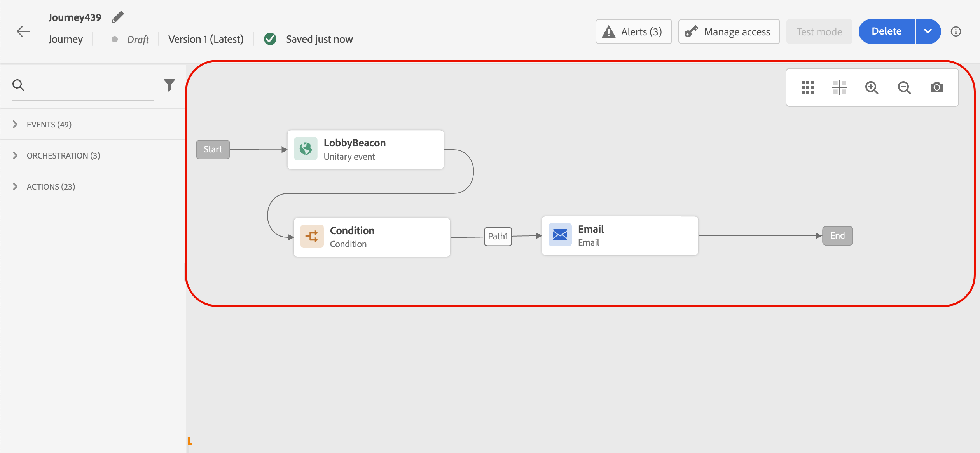980x453 pixels.
Task: Click the back arrow icon
Action: pos(23,31)
